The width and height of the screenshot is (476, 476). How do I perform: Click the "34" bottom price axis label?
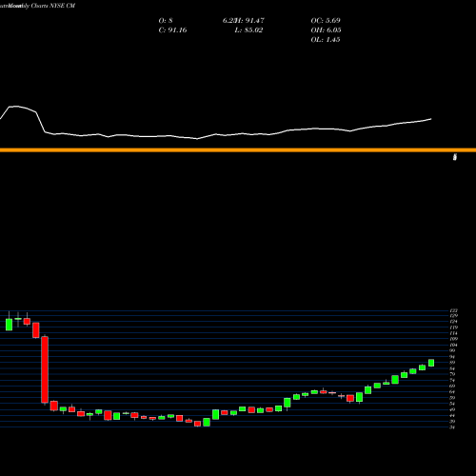(453, 427)
